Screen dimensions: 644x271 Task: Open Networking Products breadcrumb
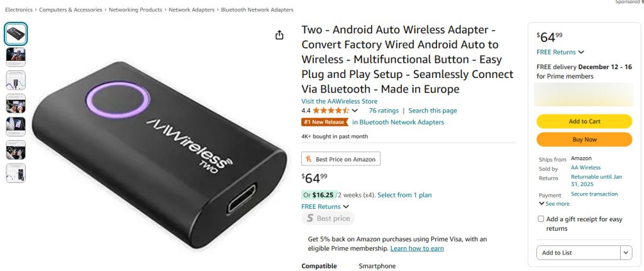(135, 10)
